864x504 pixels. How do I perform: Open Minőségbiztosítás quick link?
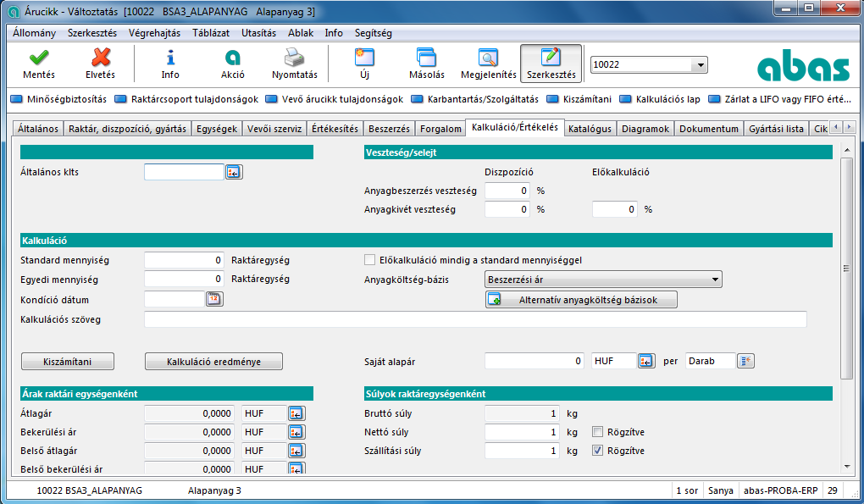point(59,99)
